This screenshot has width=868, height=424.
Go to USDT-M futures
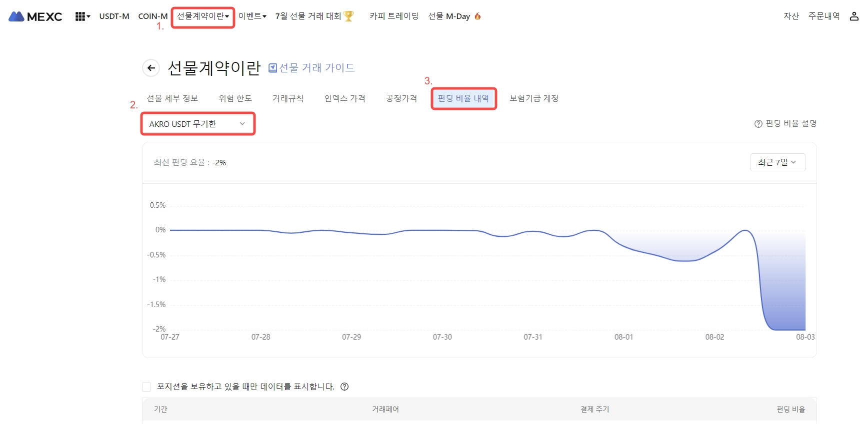coord(114,16)
